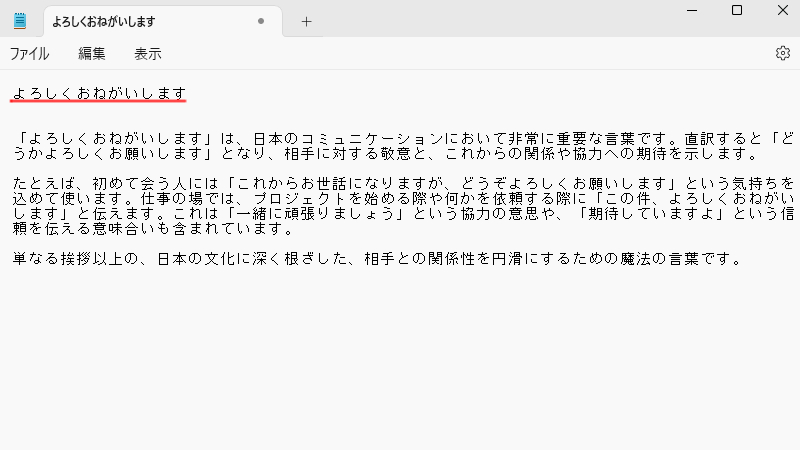The width and height of the screenshot is (800, 450).
Task: Click the line starting 頼を伝える意味合いも
Action: click(153, 228)
